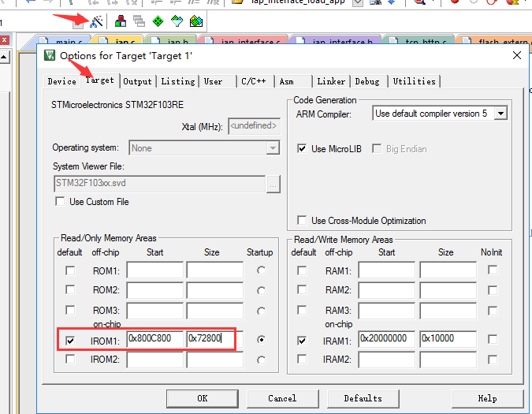532x414 pixels.
Task: Open the Select Software Packs icon
Action: tap(177, 21)
